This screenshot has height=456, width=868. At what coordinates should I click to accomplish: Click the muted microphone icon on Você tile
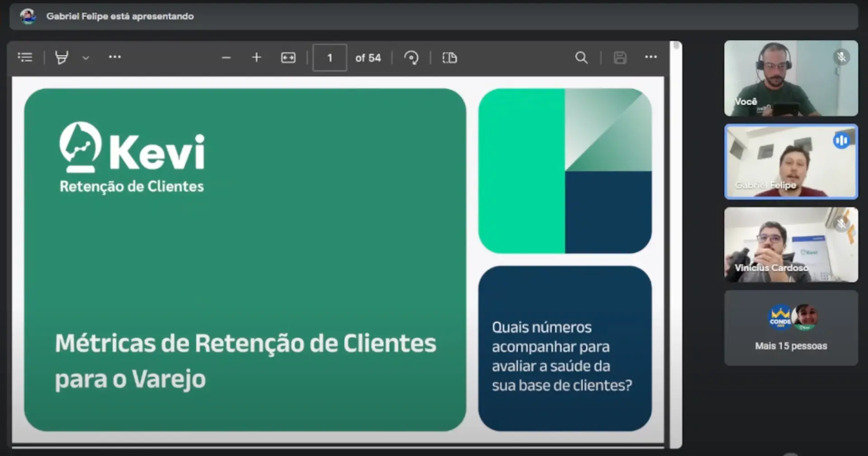click(x=841, y=57)
